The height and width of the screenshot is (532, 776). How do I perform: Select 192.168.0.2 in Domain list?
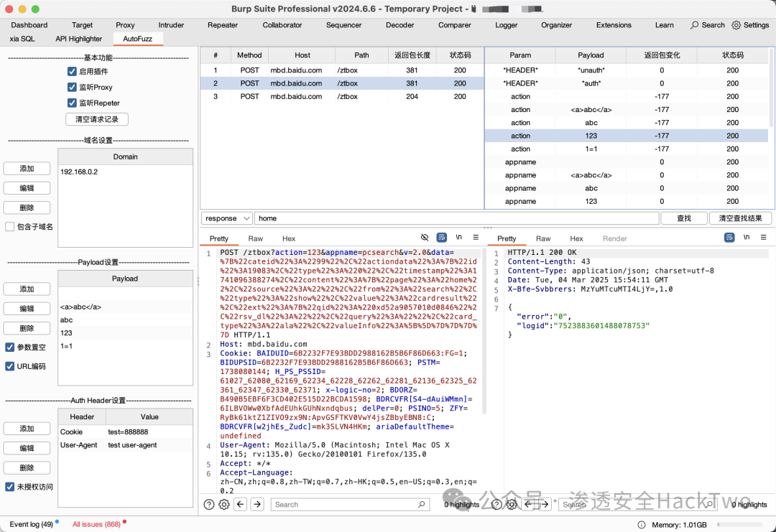click(x=125, y=172)
